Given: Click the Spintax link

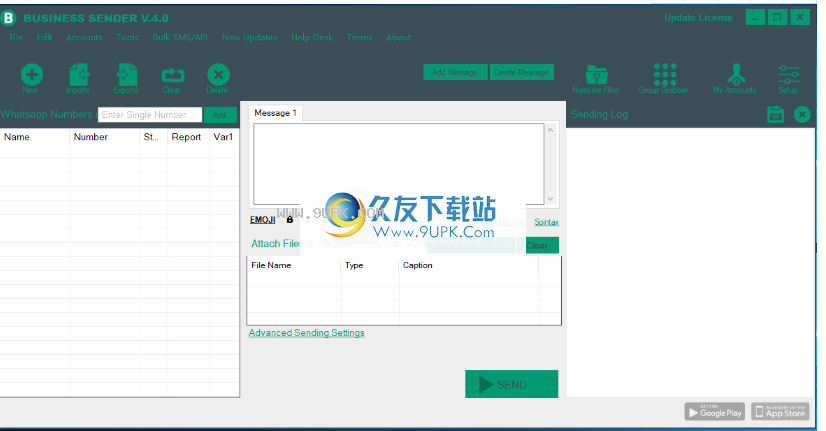Looking at the screenshot, I should pyautogui.click(x=546, y=222).
